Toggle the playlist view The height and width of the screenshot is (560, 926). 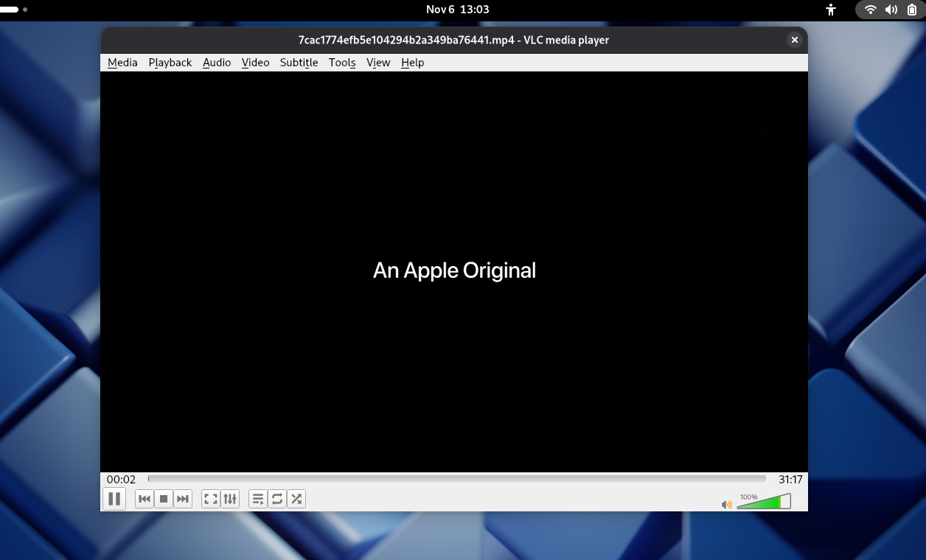(x=258, y=499)
